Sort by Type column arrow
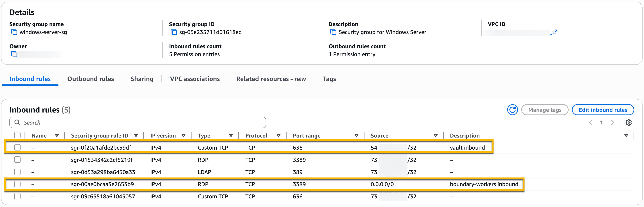This screenshot has height=207, width=644. click(x=231, y=136)
